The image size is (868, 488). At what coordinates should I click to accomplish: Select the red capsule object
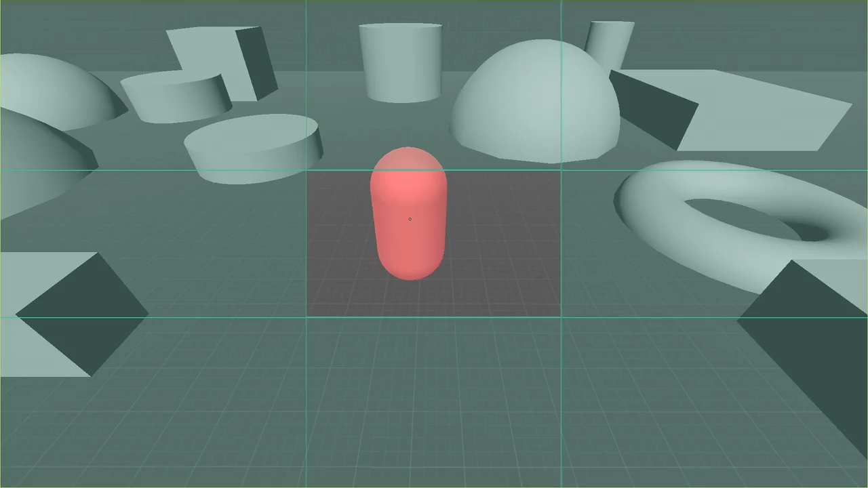[408, 213]
